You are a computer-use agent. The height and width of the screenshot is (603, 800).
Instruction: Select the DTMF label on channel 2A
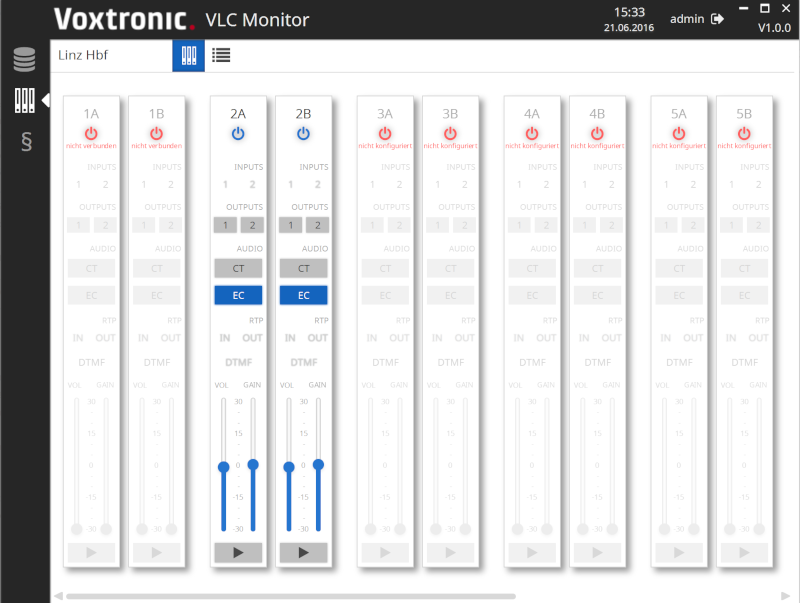tap(238, 362)
